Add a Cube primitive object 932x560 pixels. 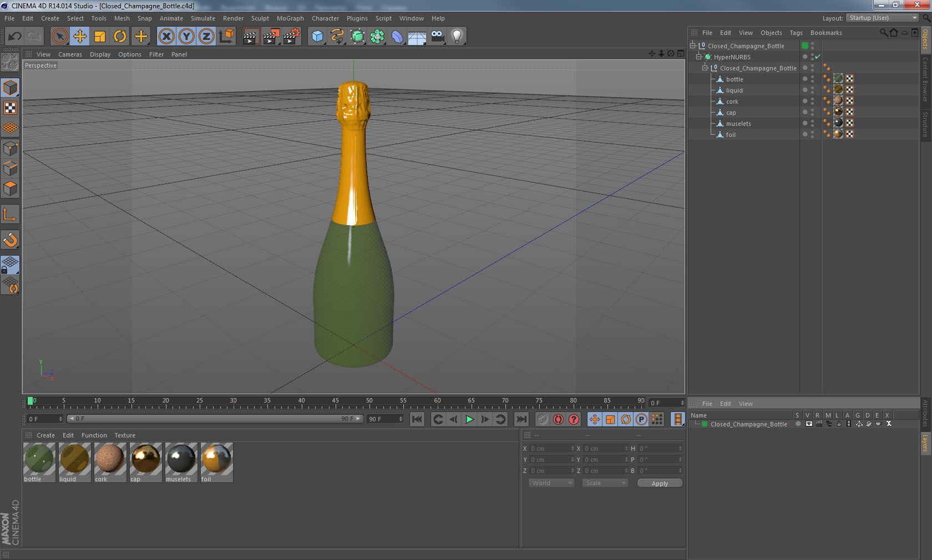(x=317, y=37)
